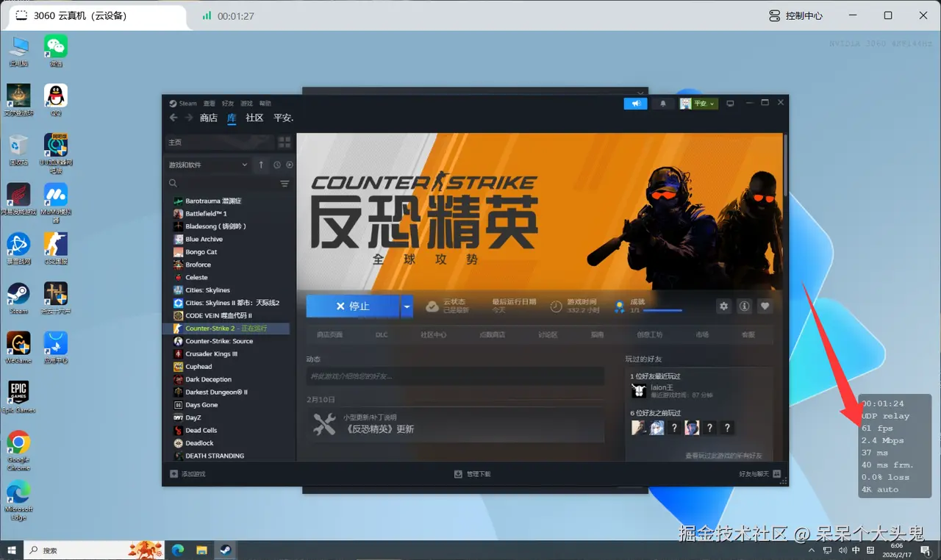Viewport: 941px width, 560px height.
Task: Open the 查看 menu in Steam
Action: pyautogui.click(x=210, y=104)
